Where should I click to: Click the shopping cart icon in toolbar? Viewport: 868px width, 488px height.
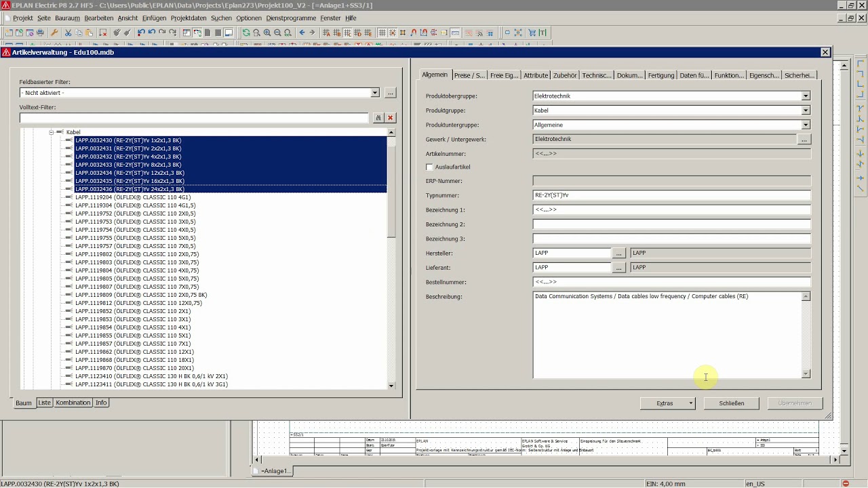532,33
